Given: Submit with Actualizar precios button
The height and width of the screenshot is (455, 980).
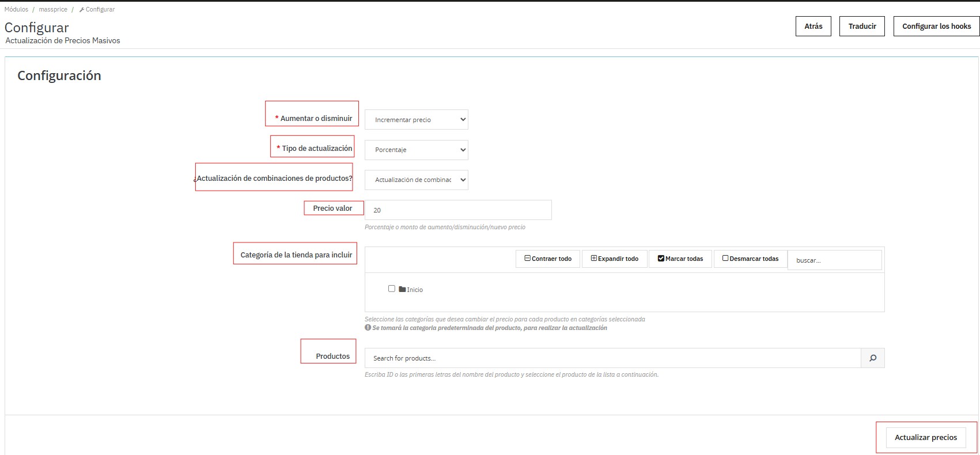Looking at the screenshot, I should tap(925, 438).
